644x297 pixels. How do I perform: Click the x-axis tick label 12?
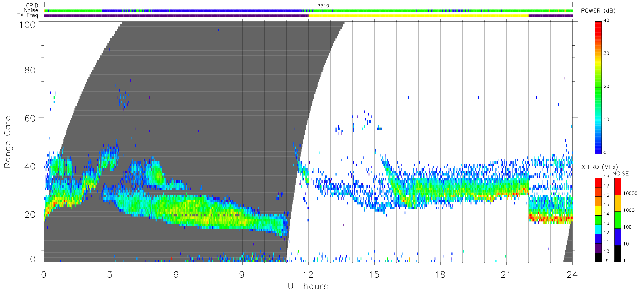pyautogui.click(x=308, y=275)
